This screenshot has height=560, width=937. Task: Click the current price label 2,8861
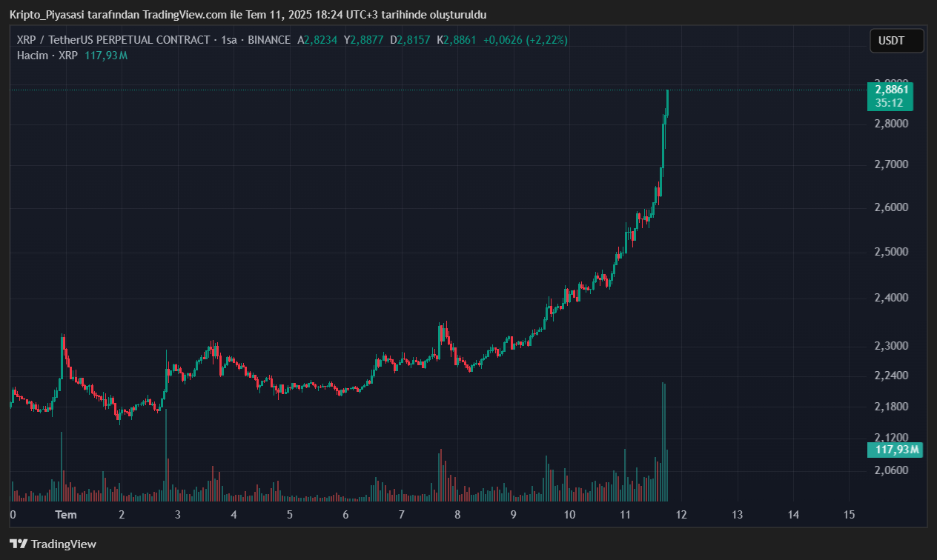892,90
